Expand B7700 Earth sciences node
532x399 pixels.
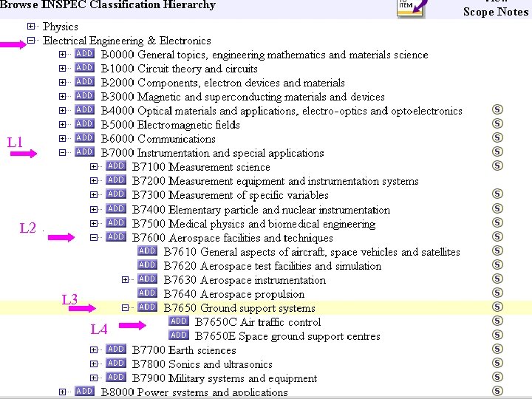[x=94, y=349]
